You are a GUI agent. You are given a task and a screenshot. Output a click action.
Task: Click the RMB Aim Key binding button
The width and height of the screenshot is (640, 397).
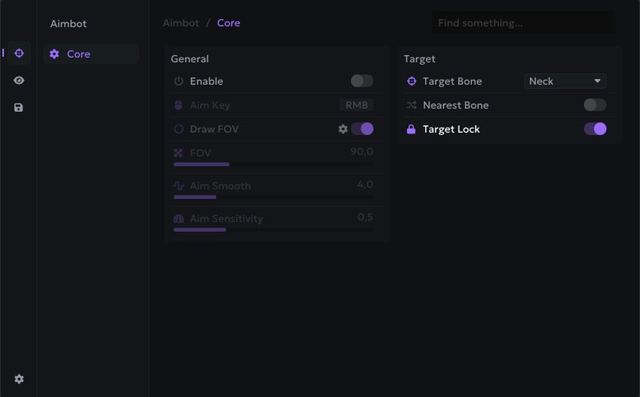pyautogui.click(x=356, y=105)
